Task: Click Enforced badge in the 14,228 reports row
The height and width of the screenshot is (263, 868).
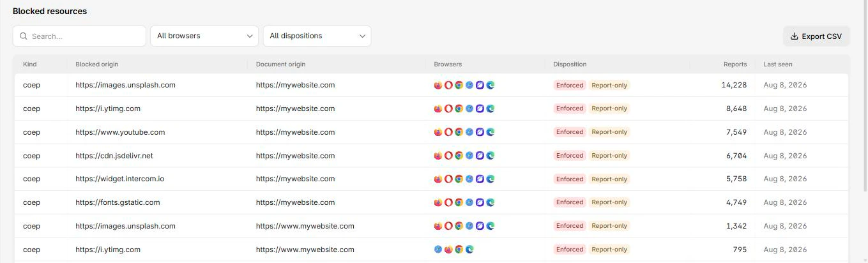Action: tap(570, 85)
